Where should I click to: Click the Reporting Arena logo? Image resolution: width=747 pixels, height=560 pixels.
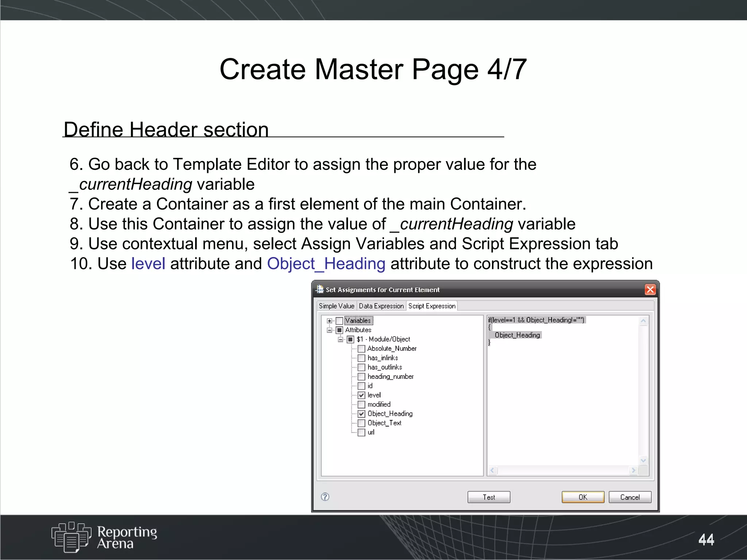click(104, 537)
